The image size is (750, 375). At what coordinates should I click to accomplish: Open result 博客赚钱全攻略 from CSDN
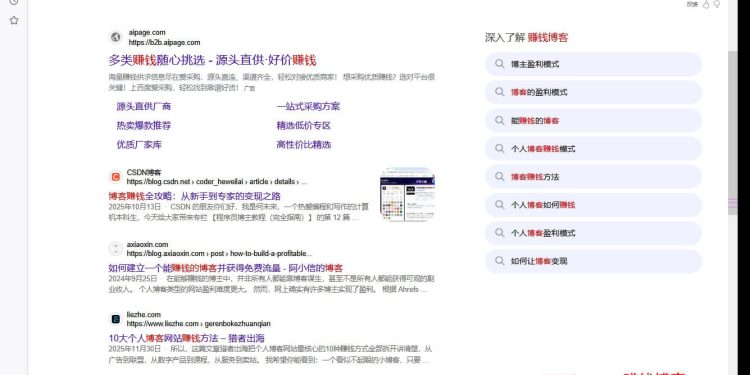(x=195, y=196)
